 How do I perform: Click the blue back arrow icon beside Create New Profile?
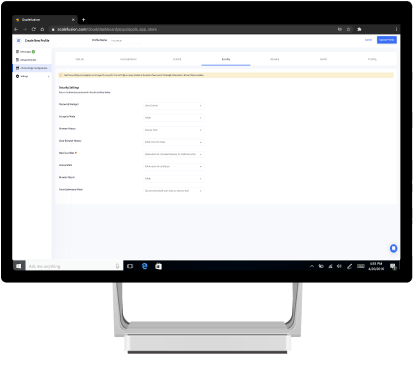click(x=18, y=41)
